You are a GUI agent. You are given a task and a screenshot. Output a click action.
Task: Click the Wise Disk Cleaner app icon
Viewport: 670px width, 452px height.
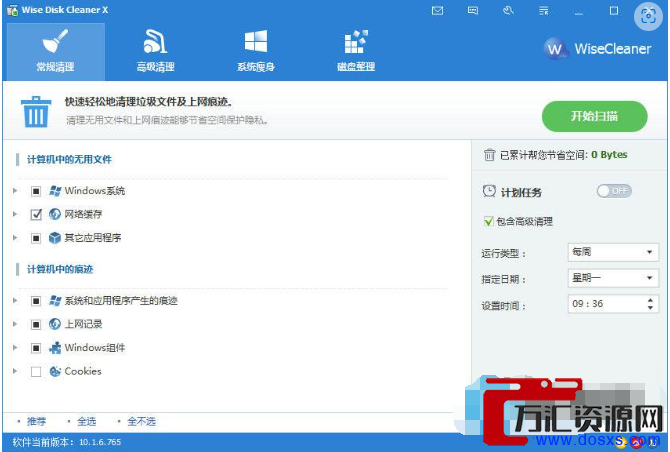tap(12, 10)
